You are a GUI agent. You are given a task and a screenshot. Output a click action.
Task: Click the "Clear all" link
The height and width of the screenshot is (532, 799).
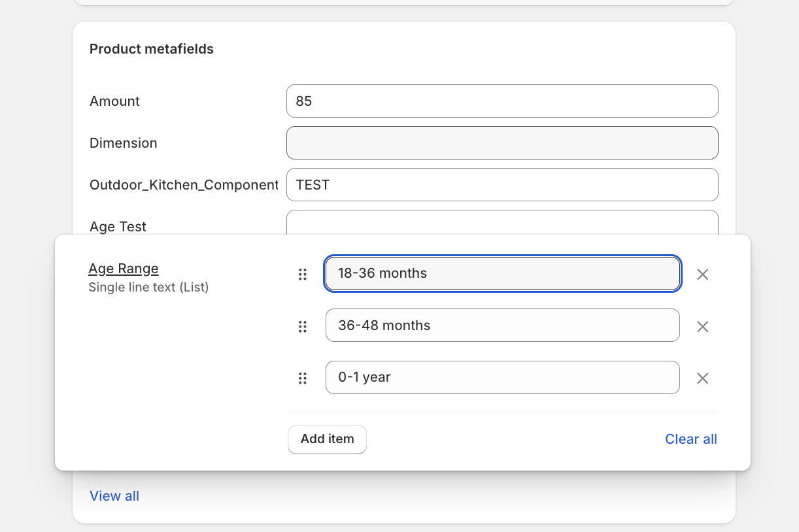pos(690,439)
